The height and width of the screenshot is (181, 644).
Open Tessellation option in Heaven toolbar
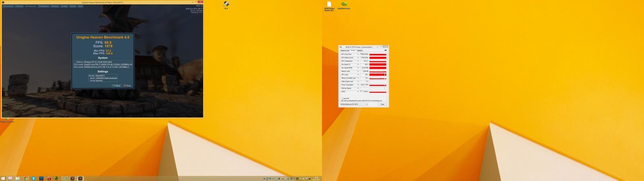43,6
